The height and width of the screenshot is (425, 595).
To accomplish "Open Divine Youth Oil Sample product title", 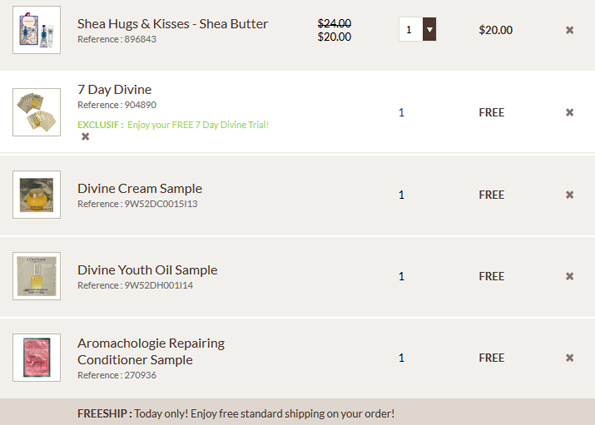I will pos(147,270).
